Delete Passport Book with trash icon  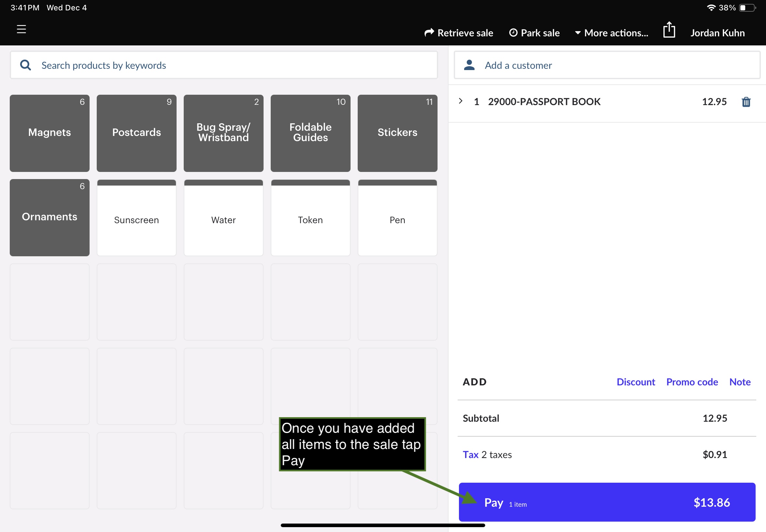(746, 102)
